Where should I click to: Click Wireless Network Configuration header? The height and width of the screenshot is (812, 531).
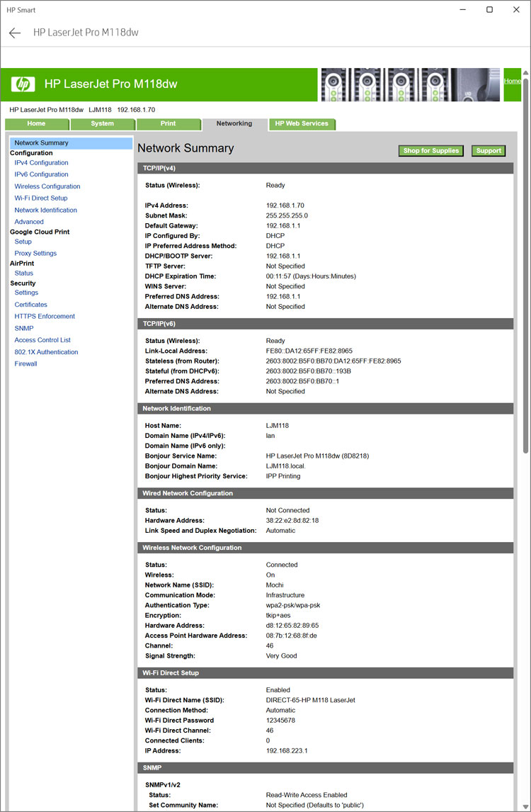[x=326, y=548]
